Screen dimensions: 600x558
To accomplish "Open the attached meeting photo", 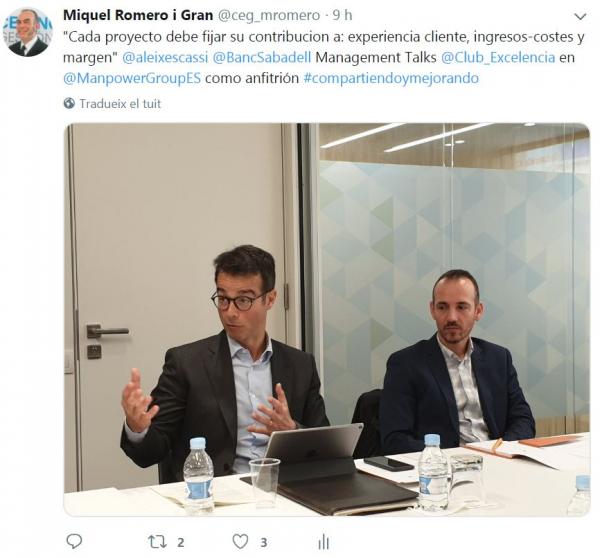I will click(x=327, y=320).
